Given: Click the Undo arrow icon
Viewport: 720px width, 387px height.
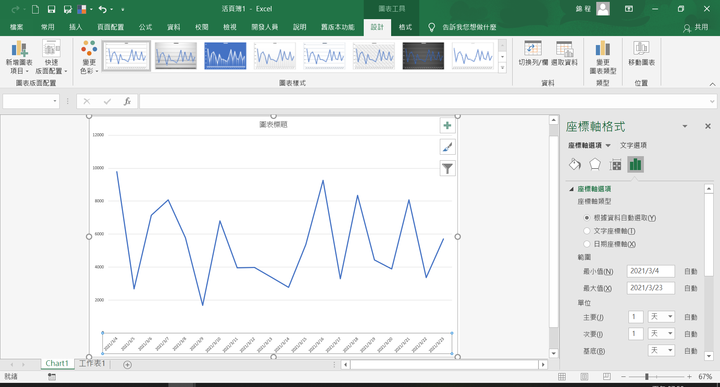Looking at the screenshot, I should pyautogui.click(x=102, y=9).
